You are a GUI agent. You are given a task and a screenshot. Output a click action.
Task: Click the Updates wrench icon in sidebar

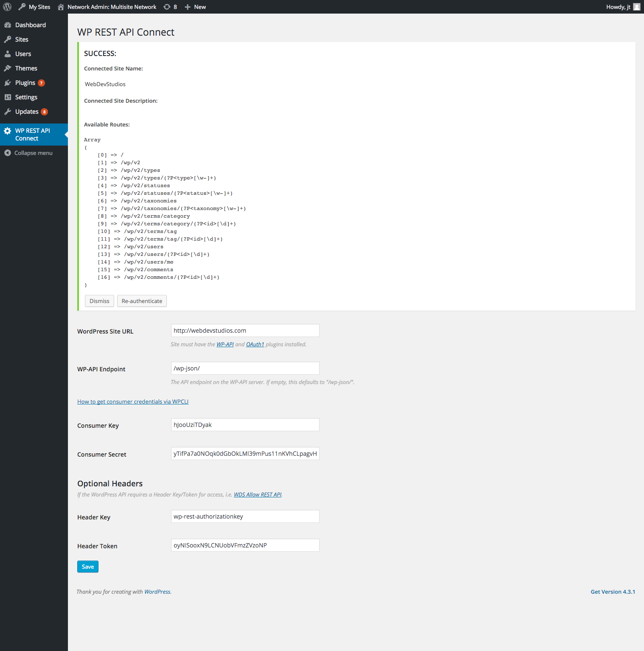[8, 112]
